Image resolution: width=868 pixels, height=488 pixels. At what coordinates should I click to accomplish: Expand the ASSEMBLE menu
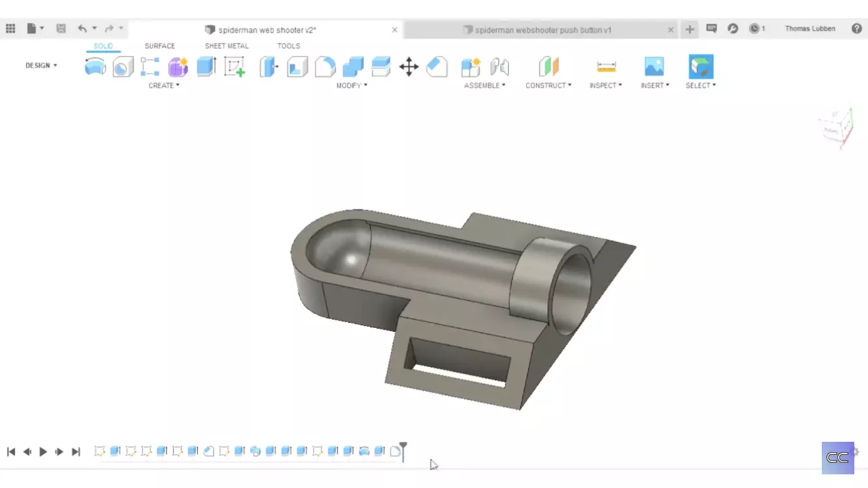coord(485,85)
